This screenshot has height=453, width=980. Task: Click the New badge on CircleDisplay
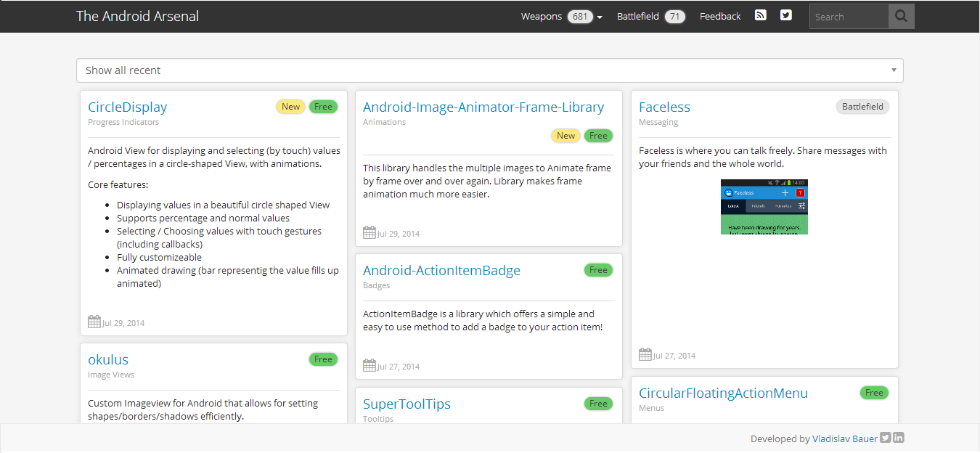pos(290,107)
